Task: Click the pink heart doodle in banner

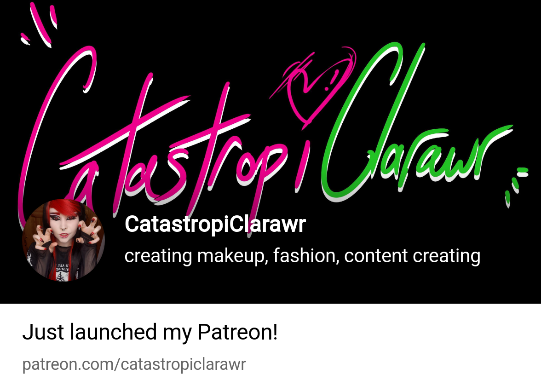Action: [x=312, y=87]
